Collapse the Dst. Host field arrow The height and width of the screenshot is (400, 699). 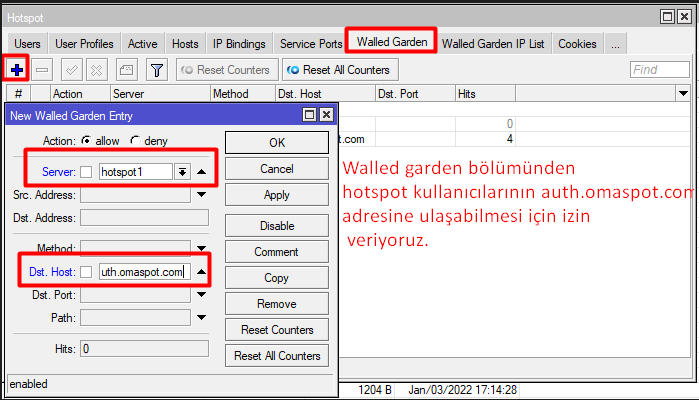pyautogui.click(x=201, y=272)
